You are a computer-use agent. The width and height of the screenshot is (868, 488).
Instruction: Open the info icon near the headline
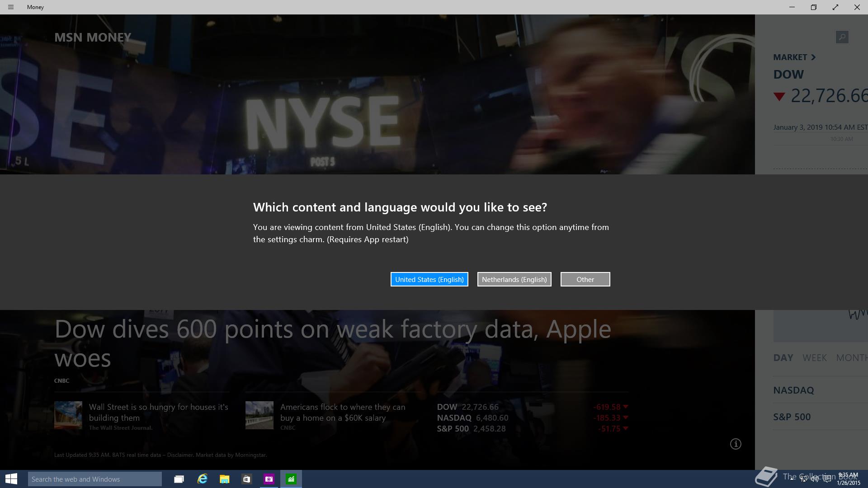[x=736, y=444]
